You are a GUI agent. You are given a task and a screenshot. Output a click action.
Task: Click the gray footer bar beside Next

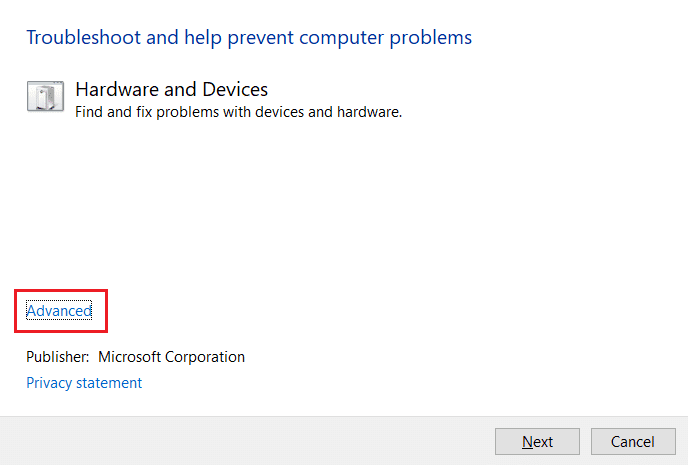tap(250, 441)
